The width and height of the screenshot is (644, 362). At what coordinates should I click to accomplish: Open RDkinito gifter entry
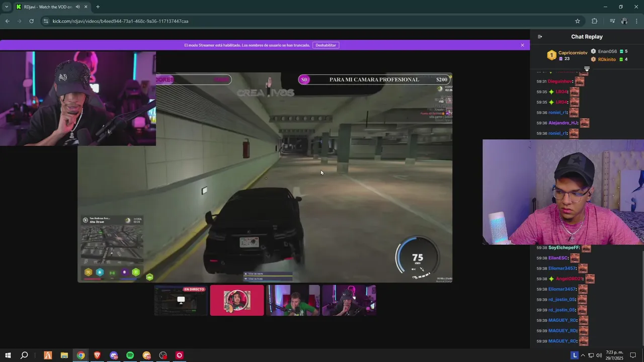(x=607, y=59)
